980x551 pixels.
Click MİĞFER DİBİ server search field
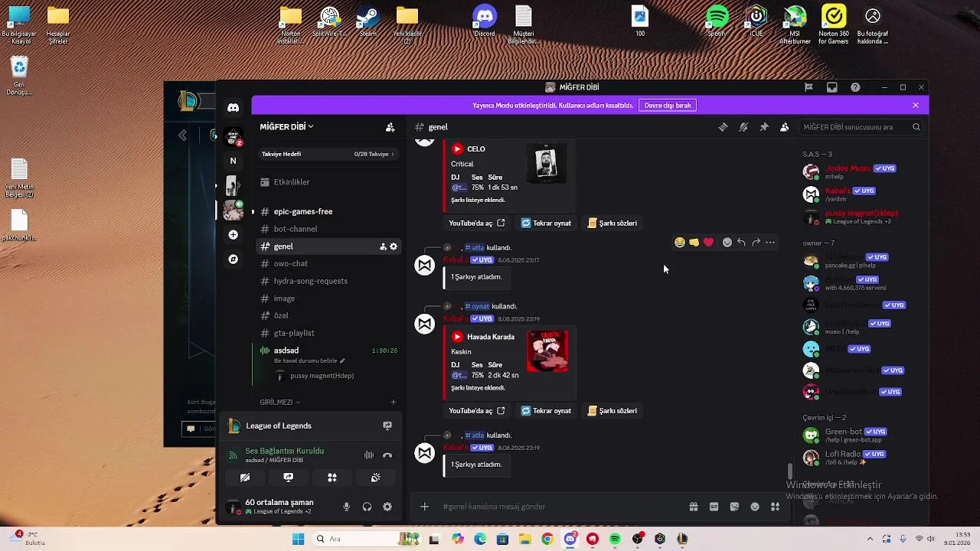pos(860,127)
